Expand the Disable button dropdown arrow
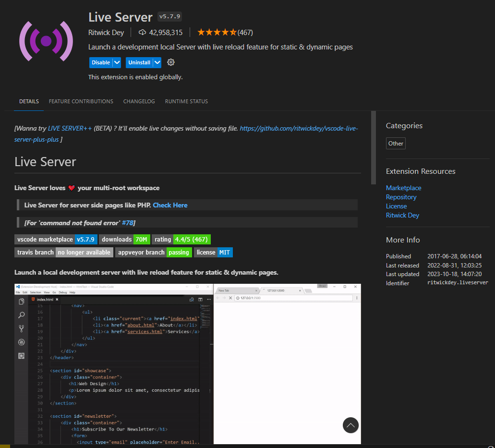The height and width of the screenshot is (448, 495). tap(117, 62)
